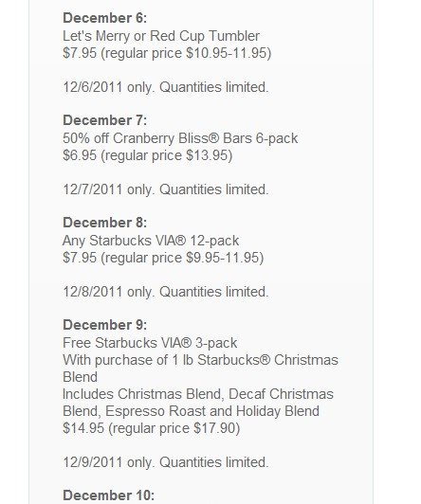The width and height of the screenshot is (421, 504).
Task: Click the $6.95 regular price $13.95 line
Action: click(x=148, y=155)
